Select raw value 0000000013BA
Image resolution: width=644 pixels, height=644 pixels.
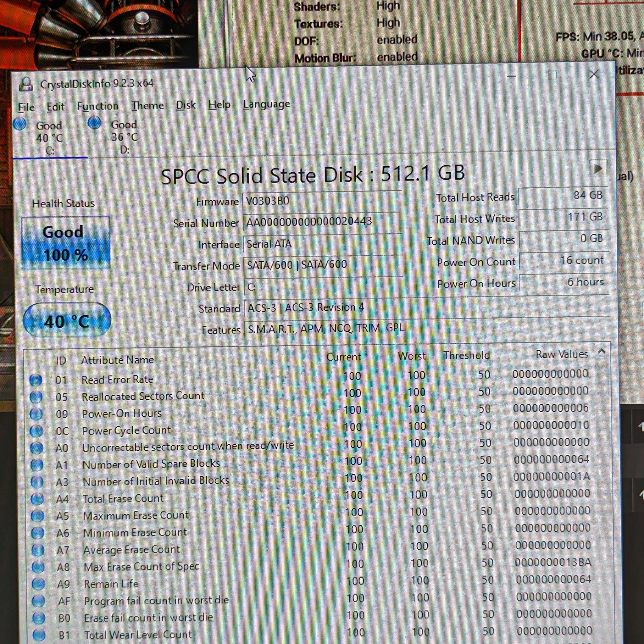click(553, 563)
